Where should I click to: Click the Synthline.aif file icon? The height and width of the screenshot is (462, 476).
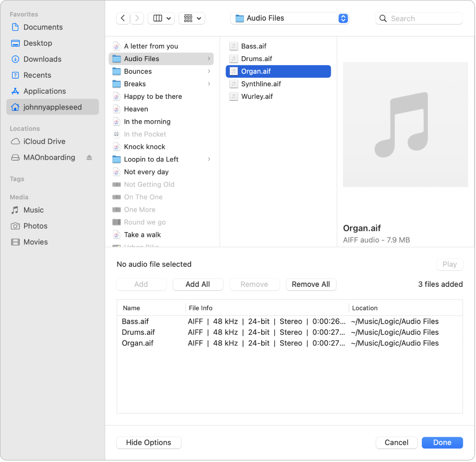tap(233, 84)
